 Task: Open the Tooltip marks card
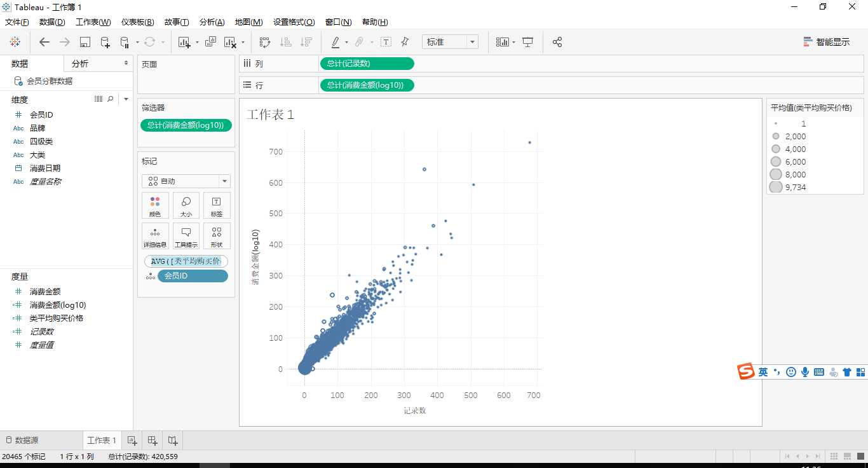pos(186,236)
